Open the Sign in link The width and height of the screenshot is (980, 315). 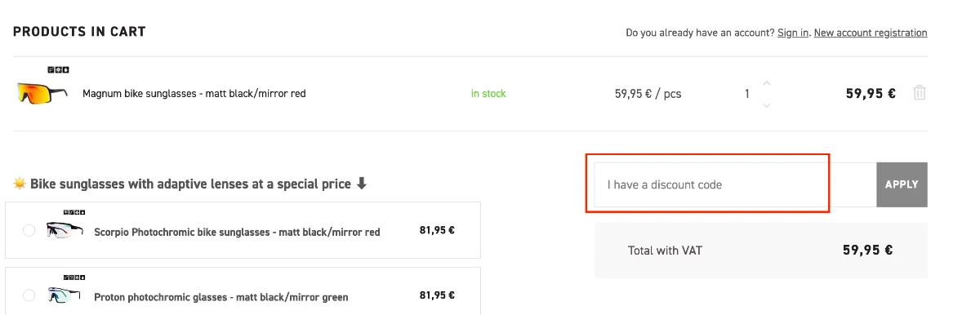coord(793,33)
